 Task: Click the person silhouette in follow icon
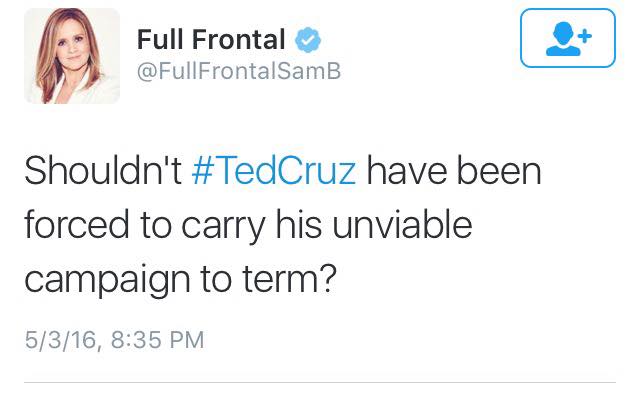pyautogui.click(x=563, y=39)
